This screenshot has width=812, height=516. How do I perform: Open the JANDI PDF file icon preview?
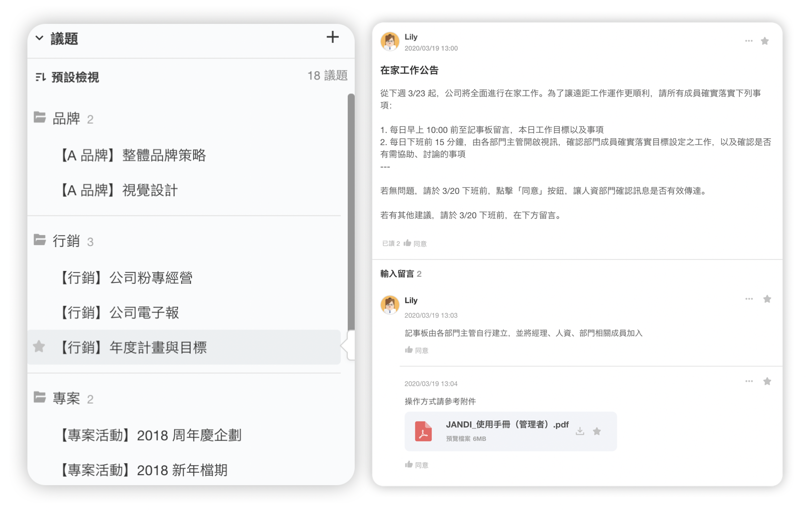click(423, 431)
